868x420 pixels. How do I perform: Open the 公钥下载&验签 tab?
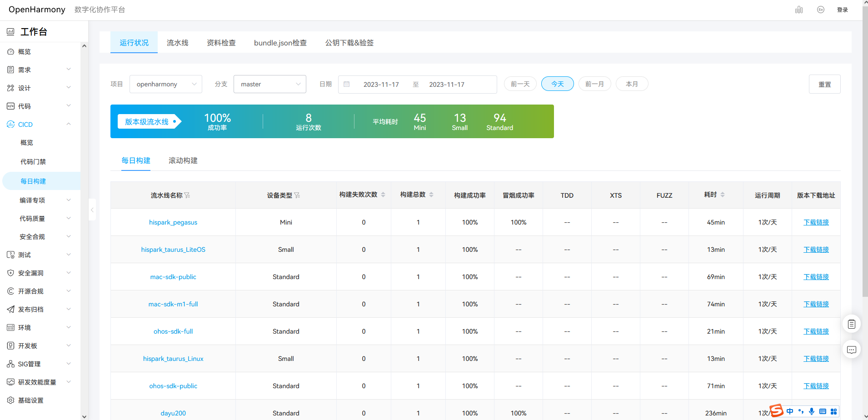[x=349, y=43]
